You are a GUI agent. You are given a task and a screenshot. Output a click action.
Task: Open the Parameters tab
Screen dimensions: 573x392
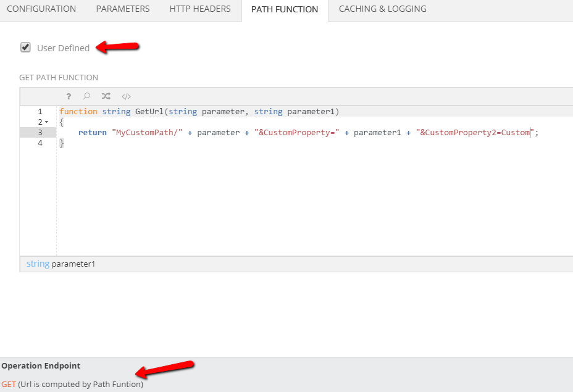pyautogui.click(x=123, y=9)
